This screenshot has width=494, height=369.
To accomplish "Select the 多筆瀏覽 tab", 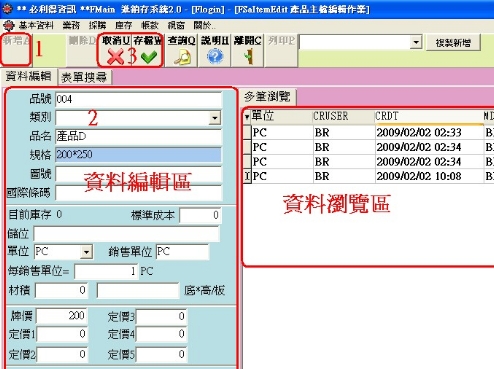I will coord(267,97).
